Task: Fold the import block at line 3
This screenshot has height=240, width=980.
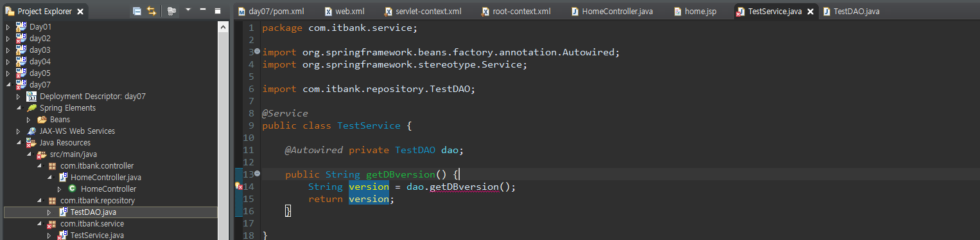Action: pyautogui.click(x=257, y=51)
